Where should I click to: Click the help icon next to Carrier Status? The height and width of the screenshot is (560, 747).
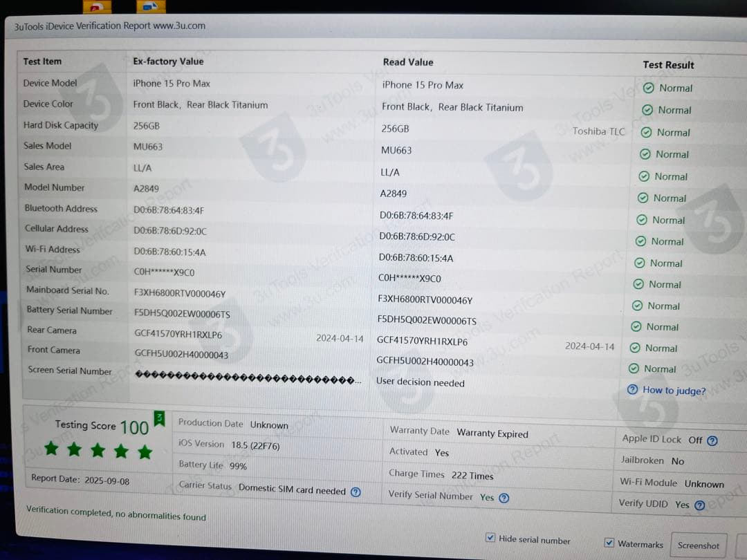[x=356, y=492]
